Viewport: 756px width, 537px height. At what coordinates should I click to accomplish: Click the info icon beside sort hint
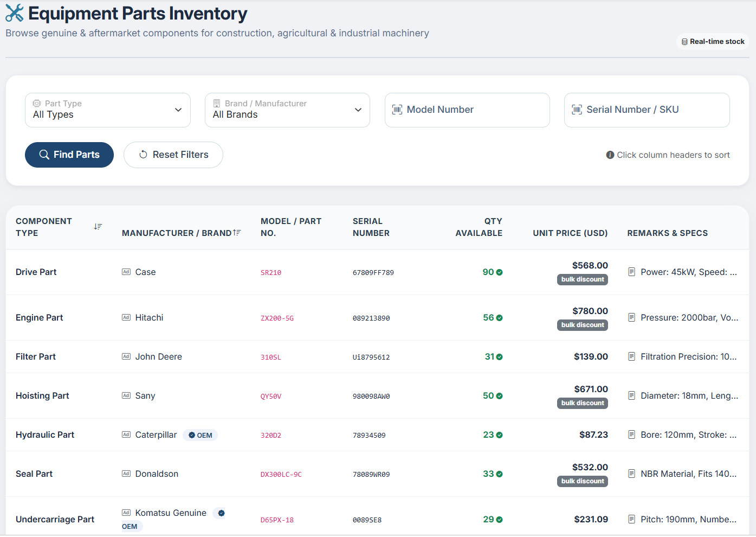tap(610, 155)
